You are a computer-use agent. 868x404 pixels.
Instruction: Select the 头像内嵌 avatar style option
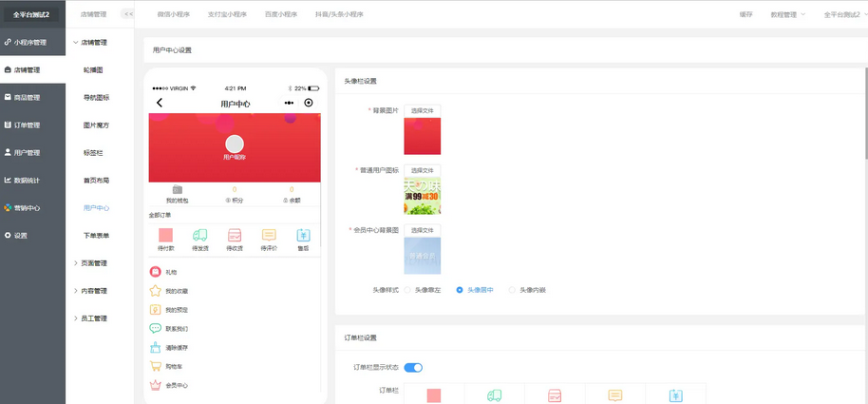[x=513, y=290]
